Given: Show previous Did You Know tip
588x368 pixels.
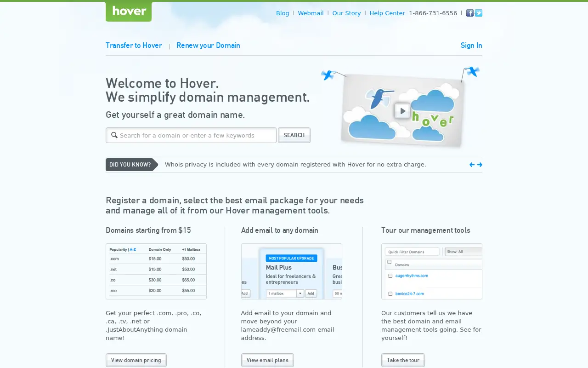Looking at the screenshot, I should point(472,165).
